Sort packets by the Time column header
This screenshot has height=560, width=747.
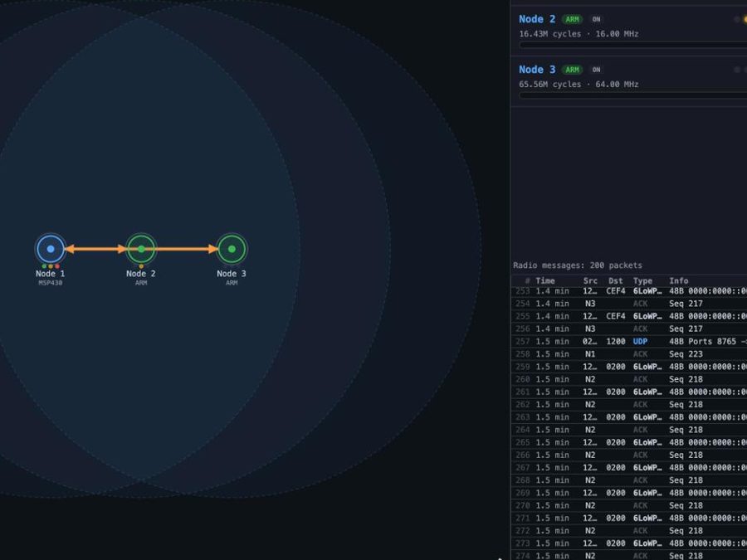(545, 280)
